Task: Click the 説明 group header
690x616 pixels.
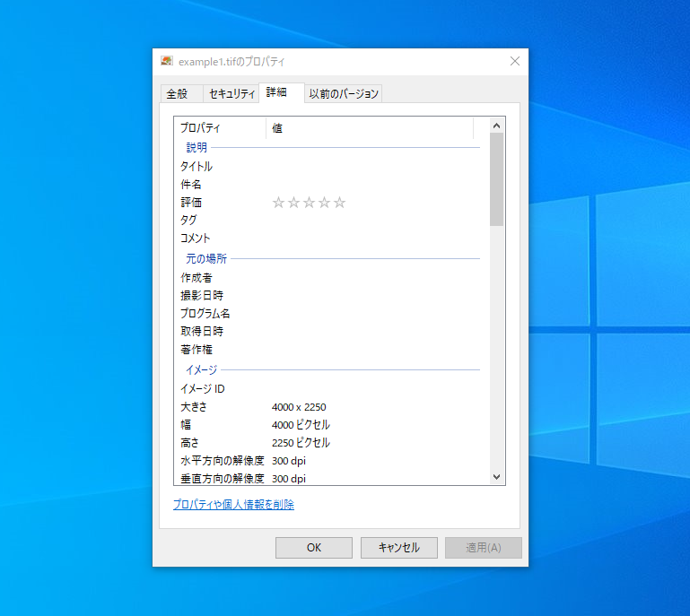Action: [x=197, y=147]
